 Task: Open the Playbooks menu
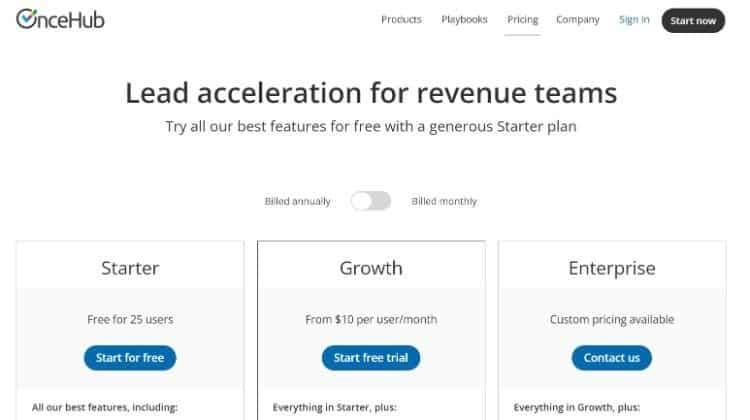464,19
